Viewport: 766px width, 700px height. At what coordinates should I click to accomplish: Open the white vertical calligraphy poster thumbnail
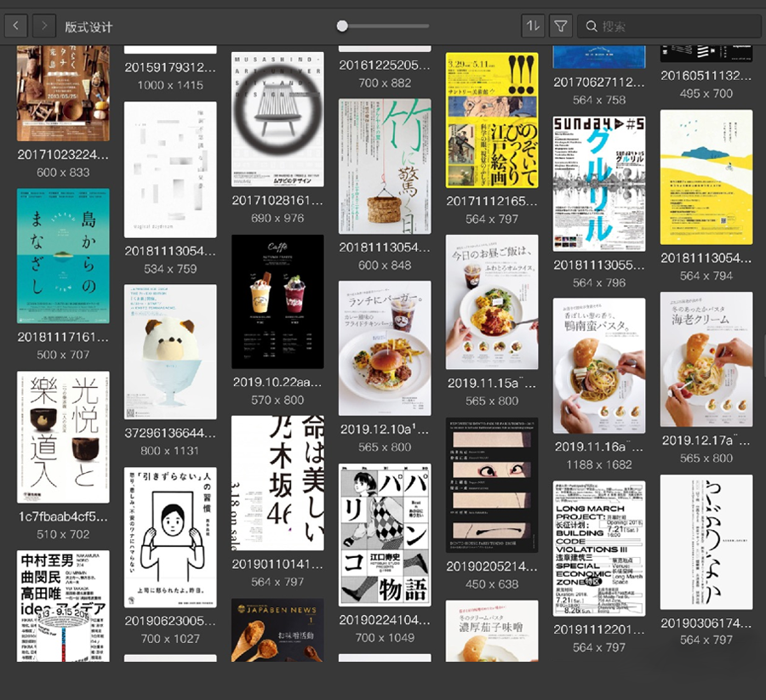point(706,543)
